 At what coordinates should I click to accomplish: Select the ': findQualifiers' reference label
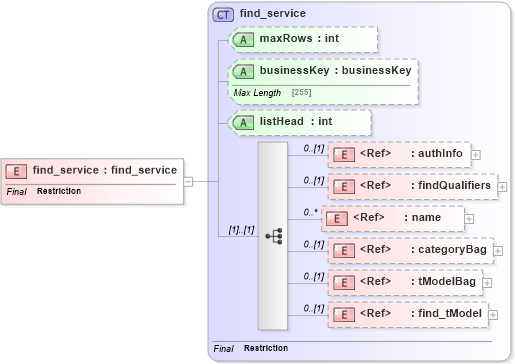tap(451, 185)
